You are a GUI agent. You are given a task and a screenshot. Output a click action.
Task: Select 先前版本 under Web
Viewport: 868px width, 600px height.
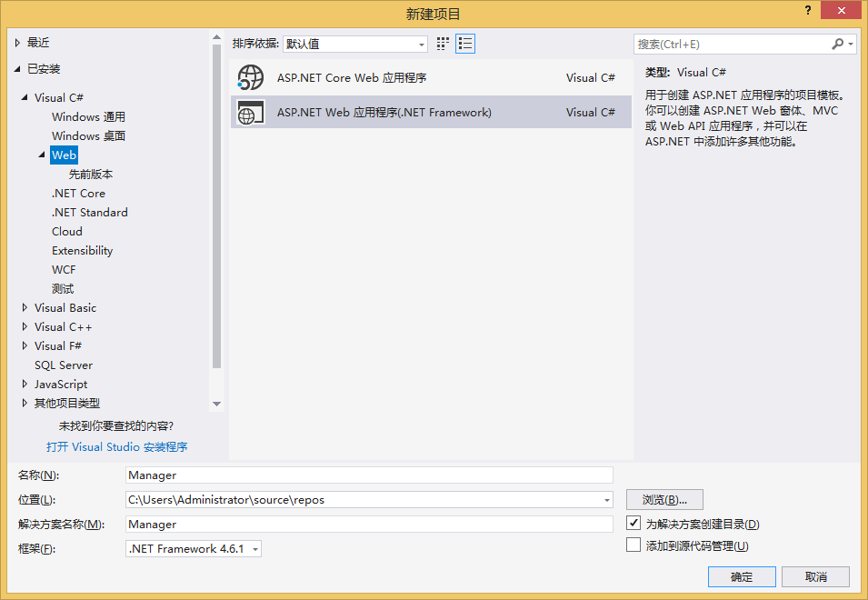[91, 175]
